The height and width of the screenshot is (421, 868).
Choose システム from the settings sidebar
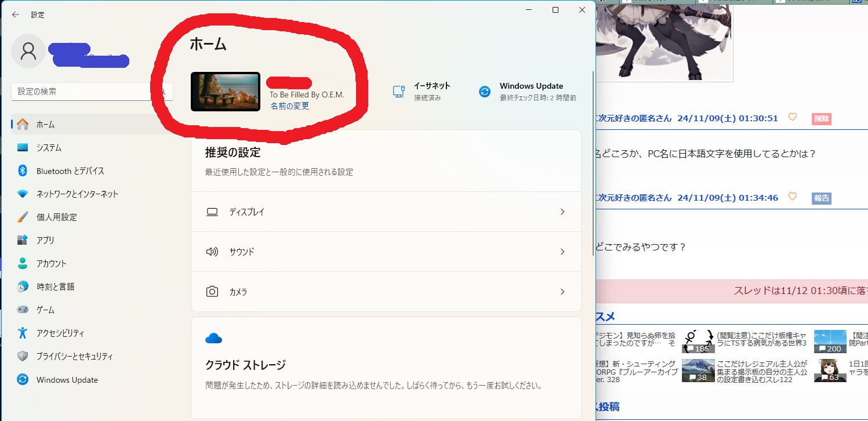coord(49,148)
